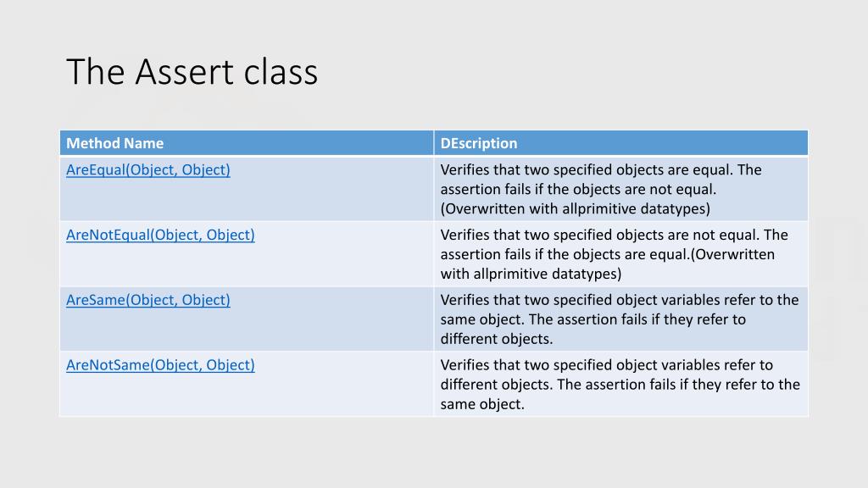Click the word 'Assert' in the title
This screenshot has width=868, height=488.
[x=184, y=72]
